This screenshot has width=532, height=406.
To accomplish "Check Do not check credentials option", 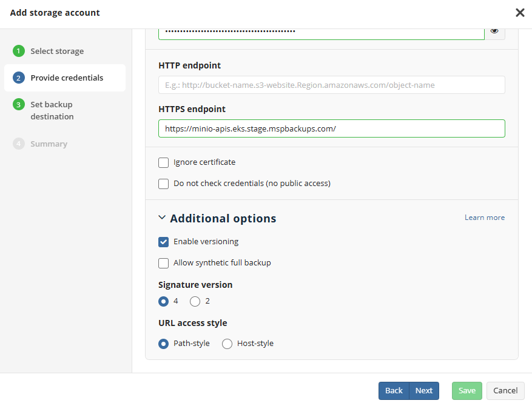I will [164, 184].
